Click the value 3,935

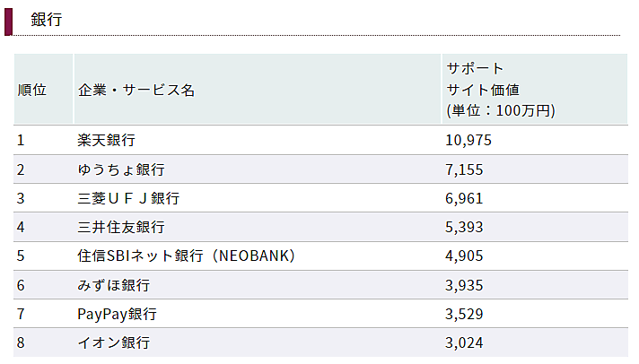click(x=465, y=285)
